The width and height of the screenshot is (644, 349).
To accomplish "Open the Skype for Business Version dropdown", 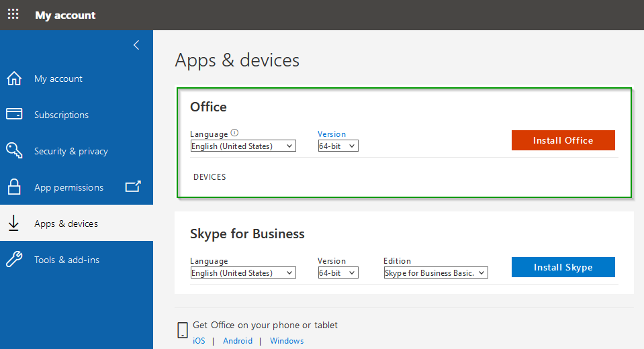I will [338, 273].
